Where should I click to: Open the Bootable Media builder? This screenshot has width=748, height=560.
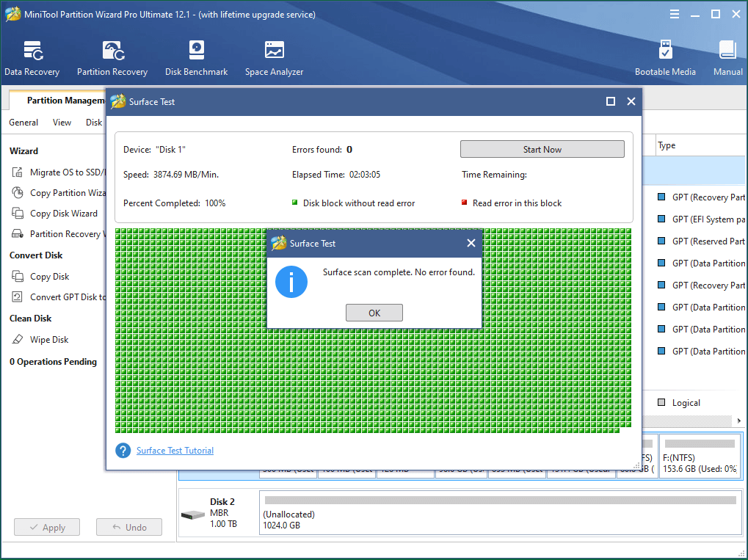665,58
